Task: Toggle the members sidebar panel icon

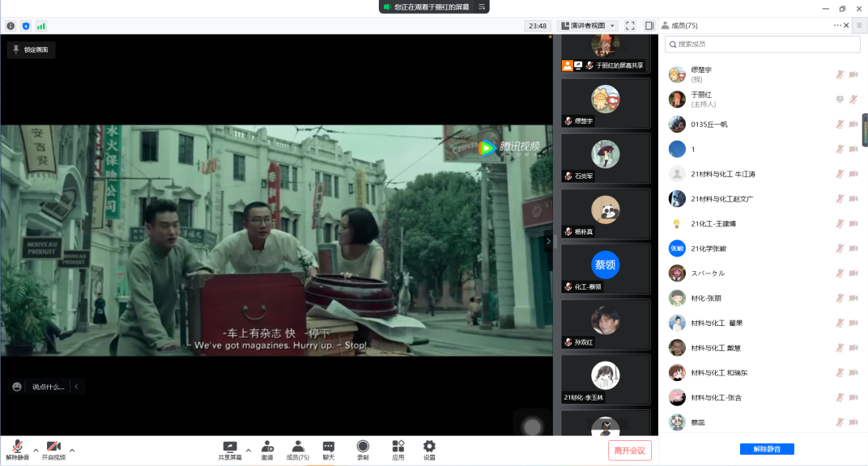Action: click(x=649, y=26)
